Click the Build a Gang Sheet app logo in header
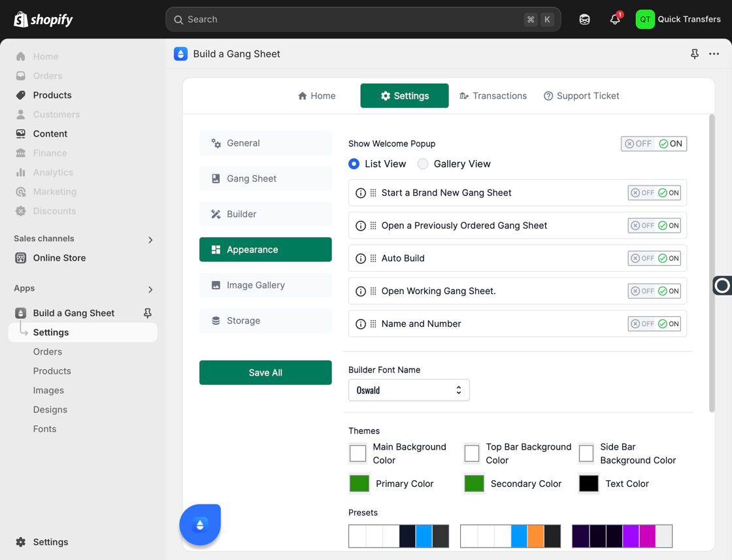Viewport: 732px width, 560px height. pos(180,54)
